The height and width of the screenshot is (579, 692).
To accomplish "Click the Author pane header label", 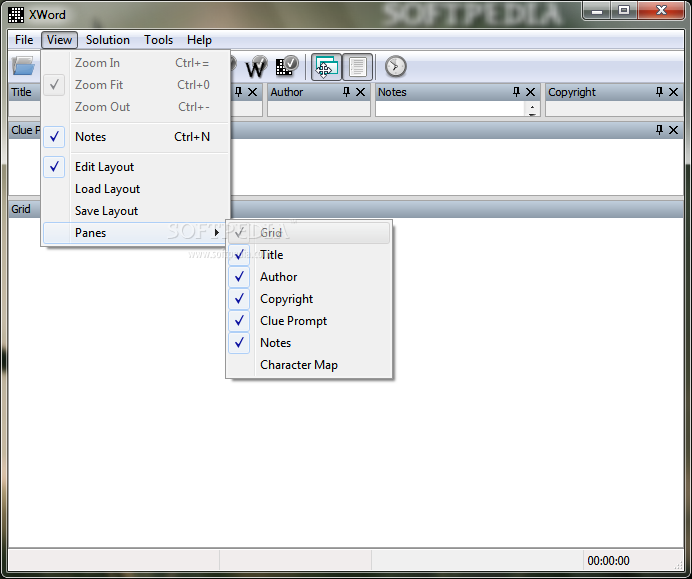I will (286, 92).
